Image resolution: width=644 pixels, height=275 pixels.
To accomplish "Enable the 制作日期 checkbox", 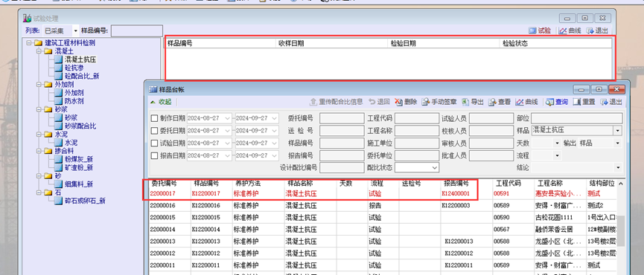I will pyautogui.click(x=154, y=118).
